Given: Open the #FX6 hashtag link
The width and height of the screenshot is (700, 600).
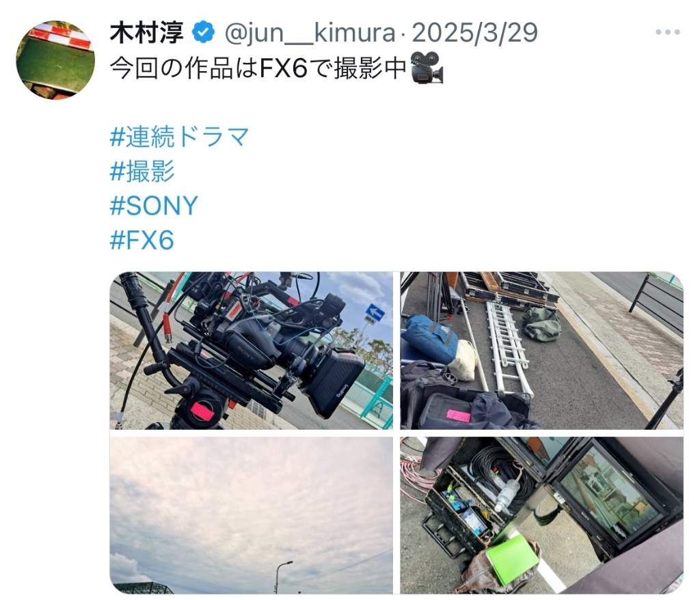Looking at the screenshot, I should 142,240.
